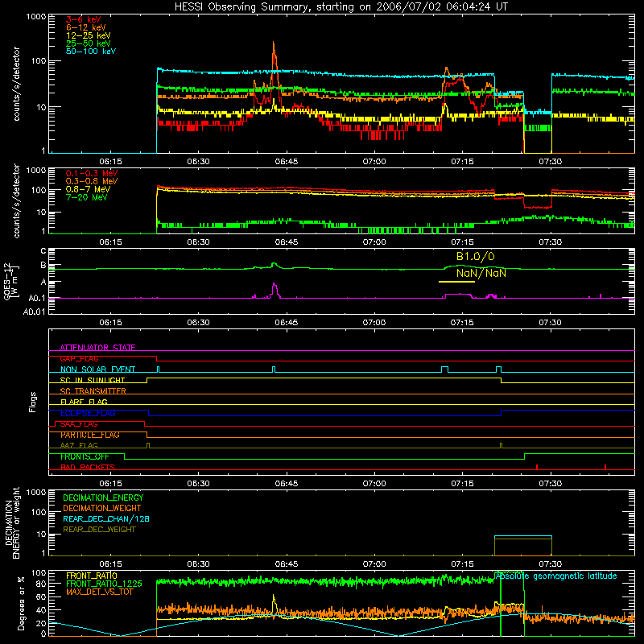Select the NON_SOLAR_EVENT flag label
Viewport: 644px width, 644px height.
coord(97,369)
